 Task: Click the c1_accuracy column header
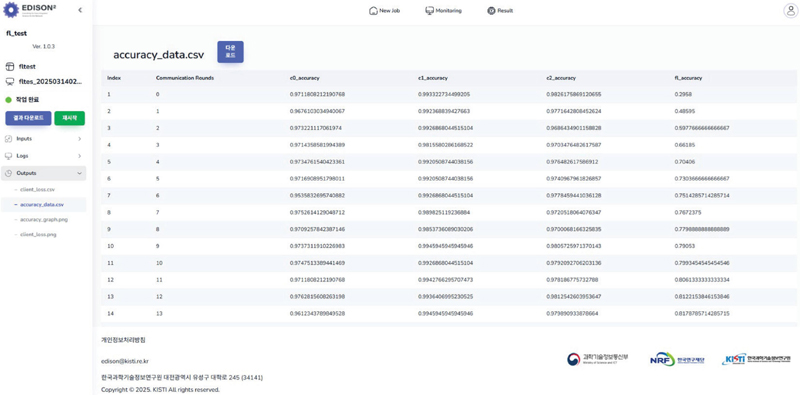(x=433, y=78)
